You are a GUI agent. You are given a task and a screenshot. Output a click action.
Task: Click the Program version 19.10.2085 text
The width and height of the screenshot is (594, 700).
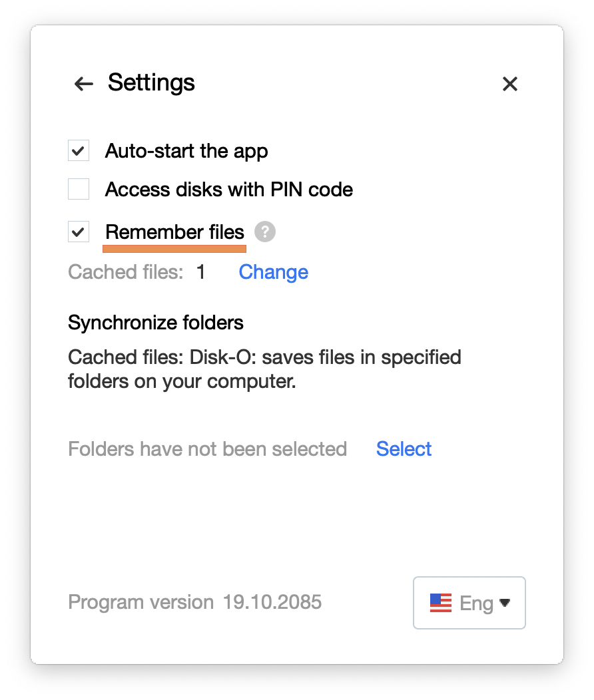[194, 602]
